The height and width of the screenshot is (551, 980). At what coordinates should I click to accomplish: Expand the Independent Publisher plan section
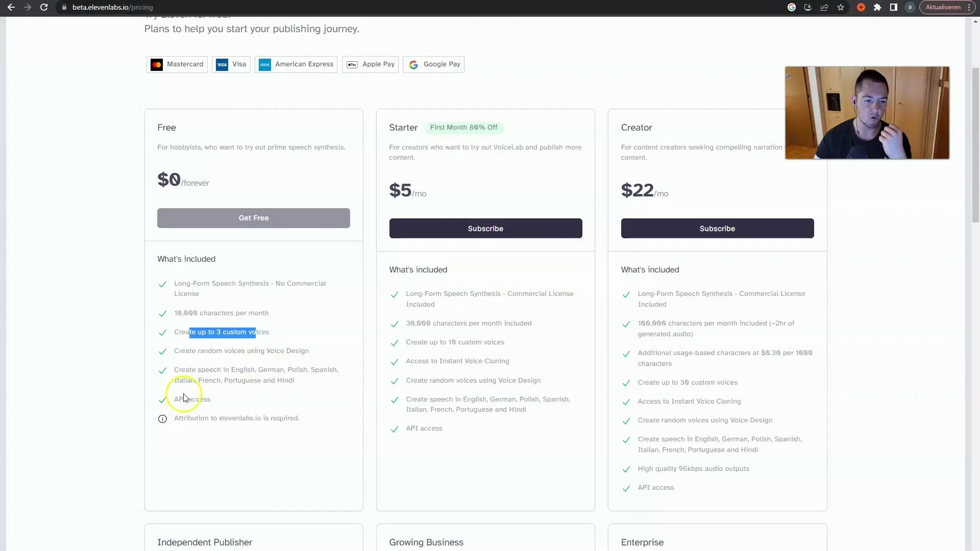[205, 542]
